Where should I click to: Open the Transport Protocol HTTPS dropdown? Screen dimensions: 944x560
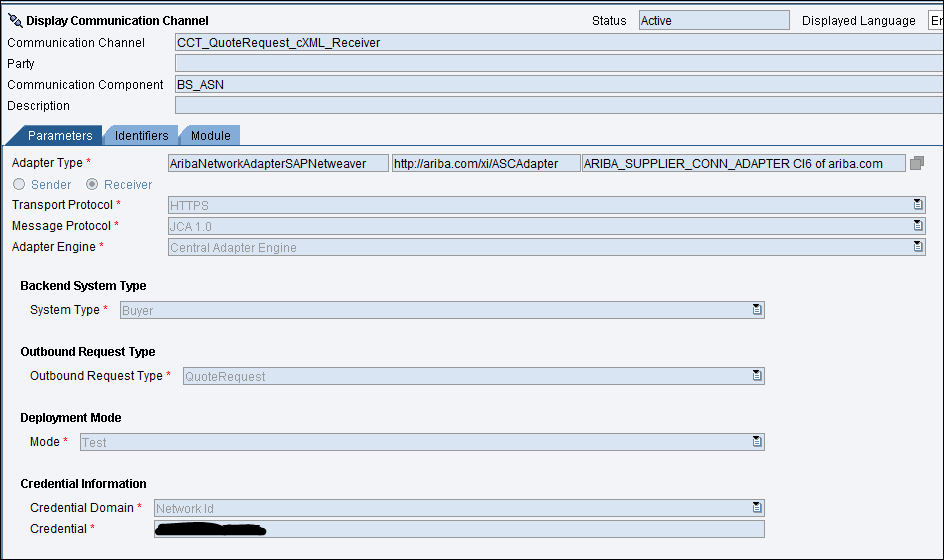[918, 205]
